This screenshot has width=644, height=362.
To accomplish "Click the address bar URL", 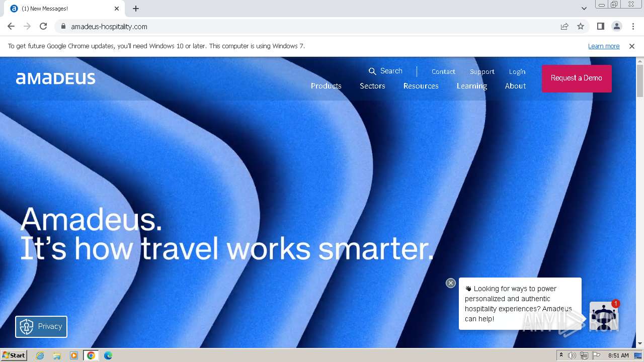I will 109,26.
